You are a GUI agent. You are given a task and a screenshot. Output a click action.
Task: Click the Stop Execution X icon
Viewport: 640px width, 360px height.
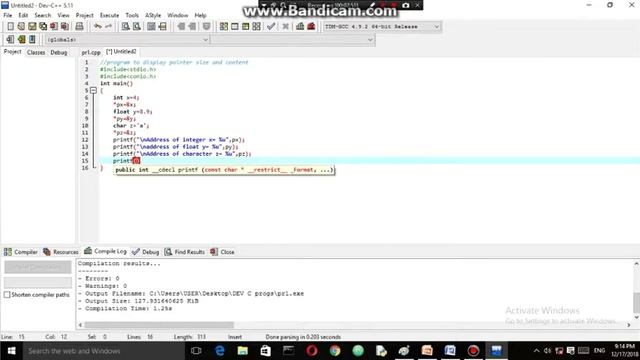[x=286, y=27]
